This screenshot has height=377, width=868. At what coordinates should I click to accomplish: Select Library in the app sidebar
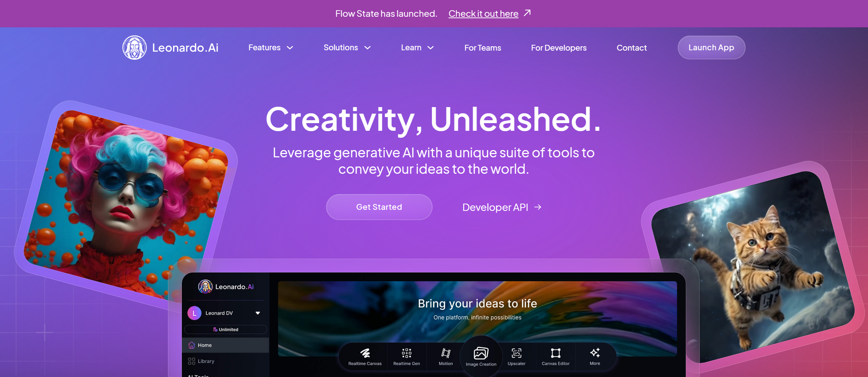click(x=226, y=361)
